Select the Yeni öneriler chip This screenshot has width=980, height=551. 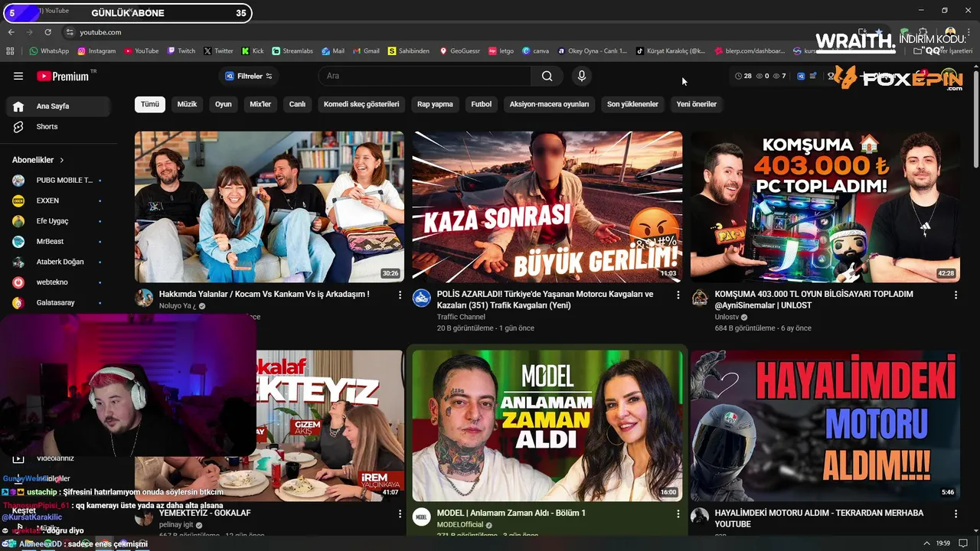tap(696, 104)
